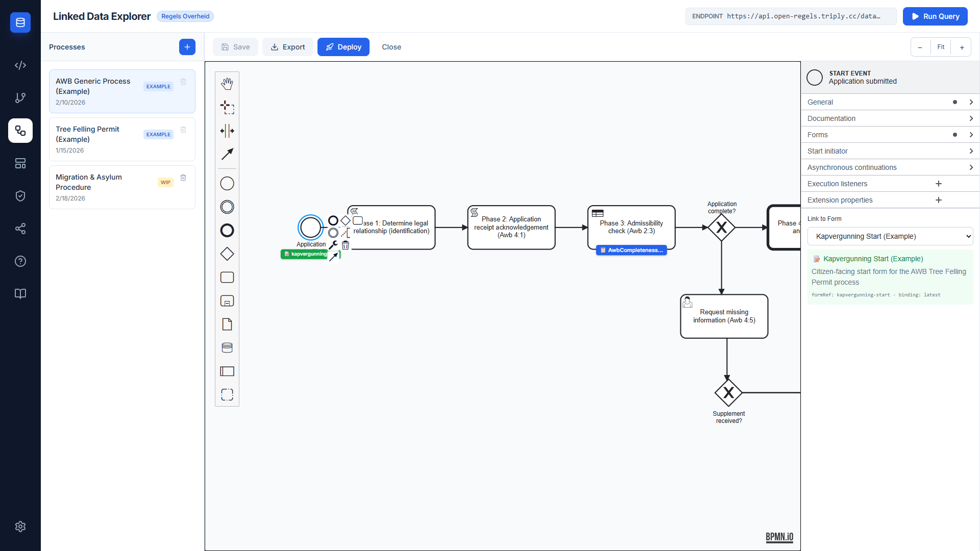The width and height of the screenshot is (980, 551).
Task: Delete the start event using the trash icon
Action: 346,245
